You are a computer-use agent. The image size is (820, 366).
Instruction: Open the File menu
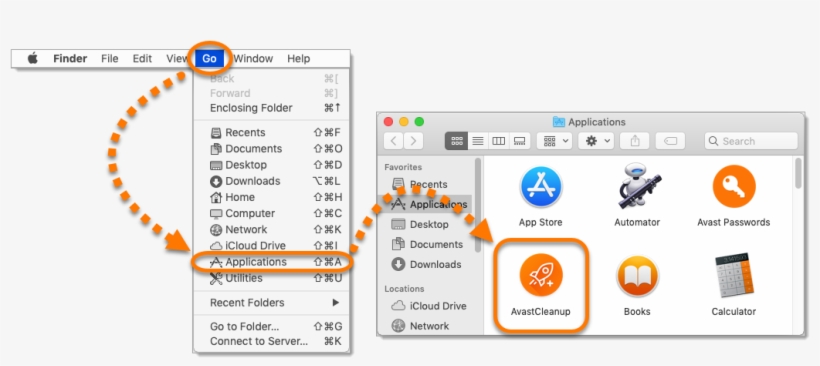[x=109, y=59]
